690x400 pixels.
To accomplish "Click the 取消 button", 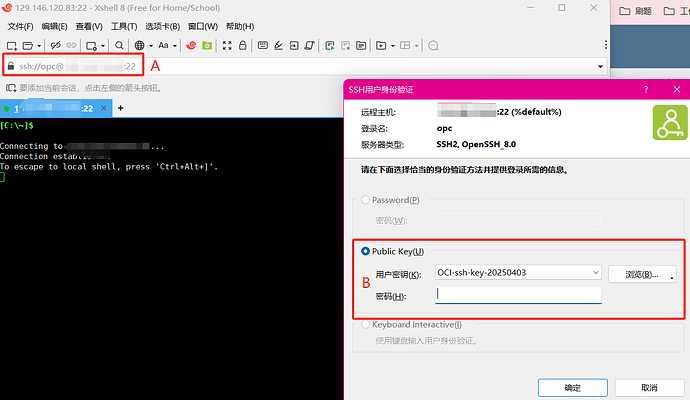I will [649, 388].
